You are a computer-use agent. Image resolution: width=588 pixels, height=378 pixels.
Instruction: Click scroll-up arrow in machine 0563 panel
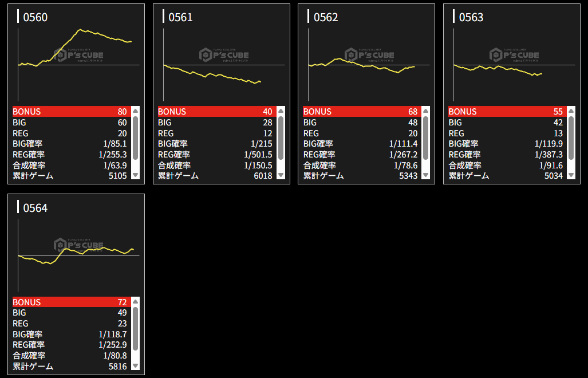[571, 111]
